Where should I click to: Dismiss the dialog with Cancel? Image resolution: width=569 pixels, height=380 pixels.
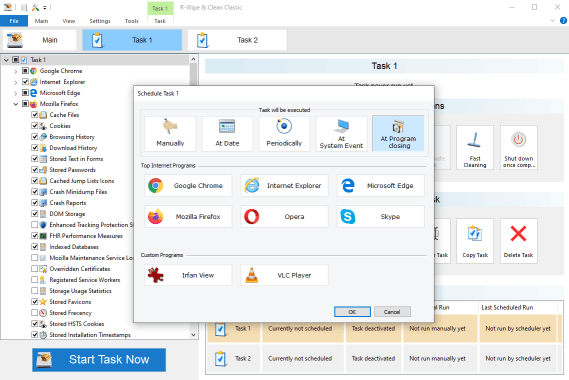pos(392,312)
